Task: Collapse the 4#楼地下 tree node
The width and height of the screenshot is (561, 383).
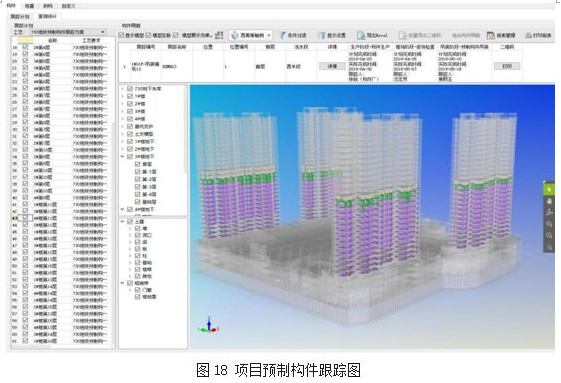Action: coord(123,209)
